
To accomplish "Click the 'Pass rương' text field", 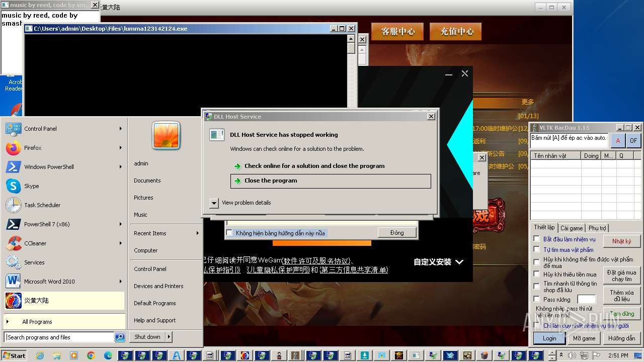I will [x=586, y=300].
